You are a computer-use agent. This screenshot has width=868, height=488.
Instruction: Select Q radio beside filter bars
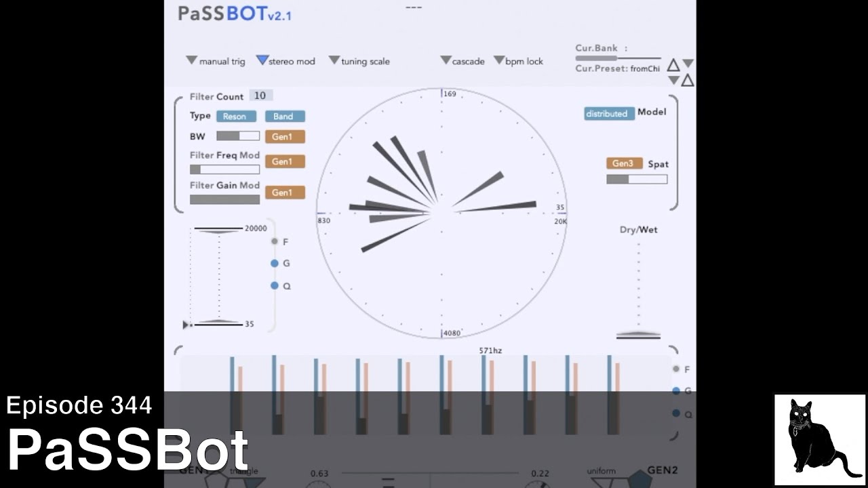coord(676,413)
